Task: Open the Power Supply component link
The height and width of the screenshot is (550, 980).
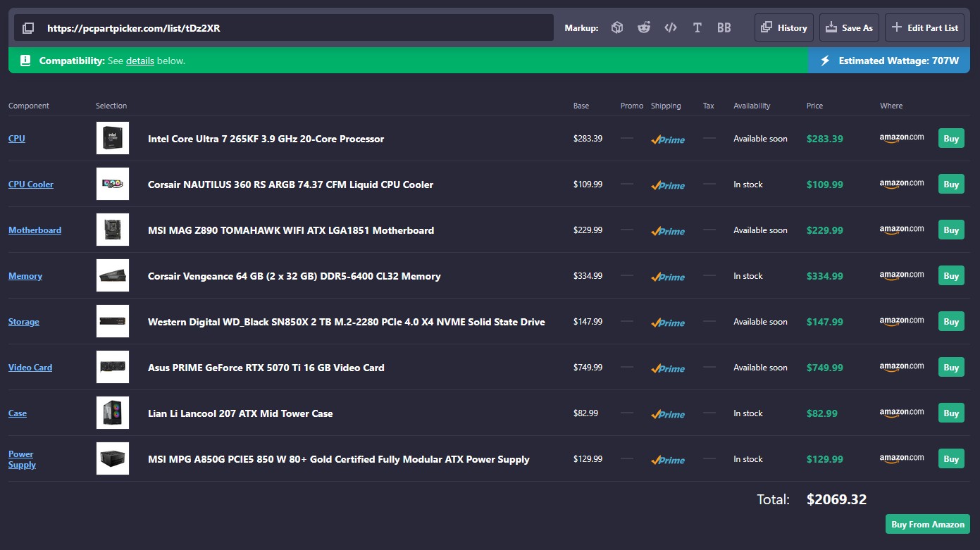Action: [22, 459]
